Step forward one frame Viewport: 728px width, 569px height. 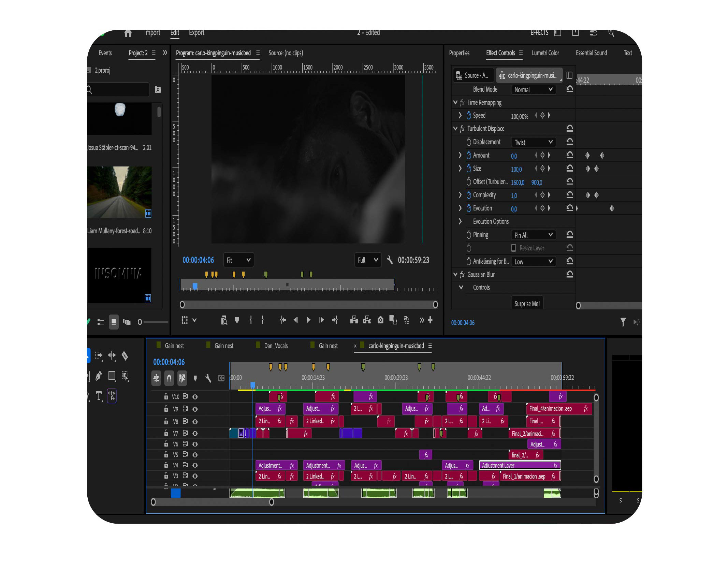(x=321, y=320)
